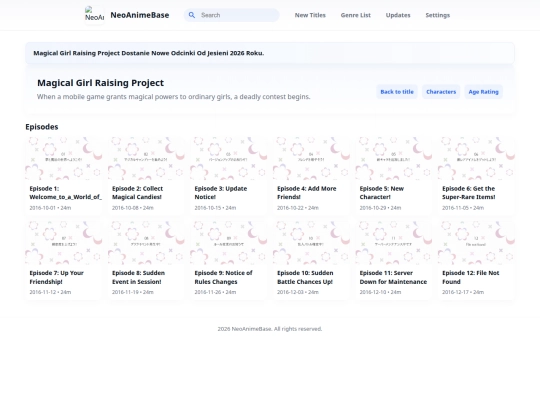Image resolution: width=540 pixels, height=405 pixels.
Task: Click the footer '2026 NeoAnimeBase. All rights reserved.'
Action: pos(270,329)
